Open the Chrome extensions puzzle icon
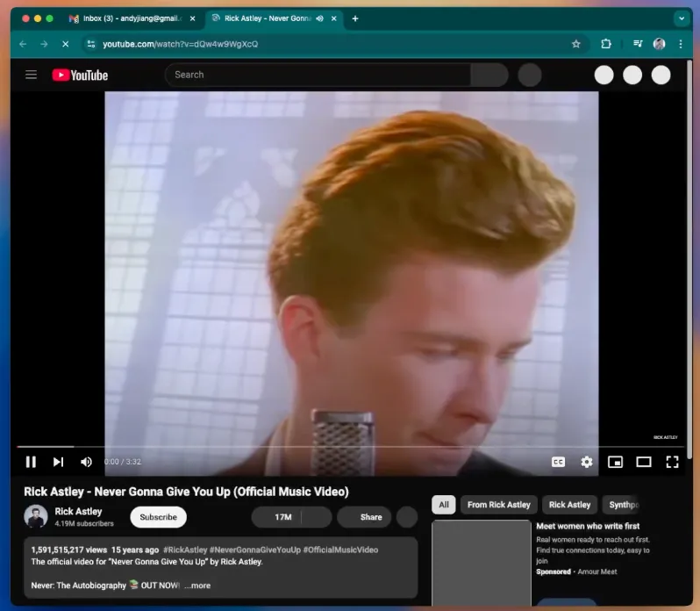The width and height of the screenshot is (700, 611). [605, 44]
